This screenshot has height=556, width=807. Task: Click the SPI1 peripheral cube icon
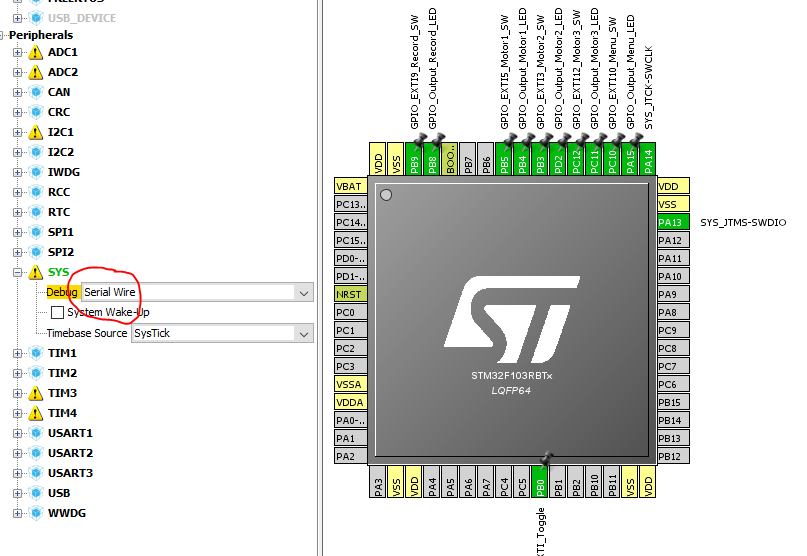click(x=36, y=232)
